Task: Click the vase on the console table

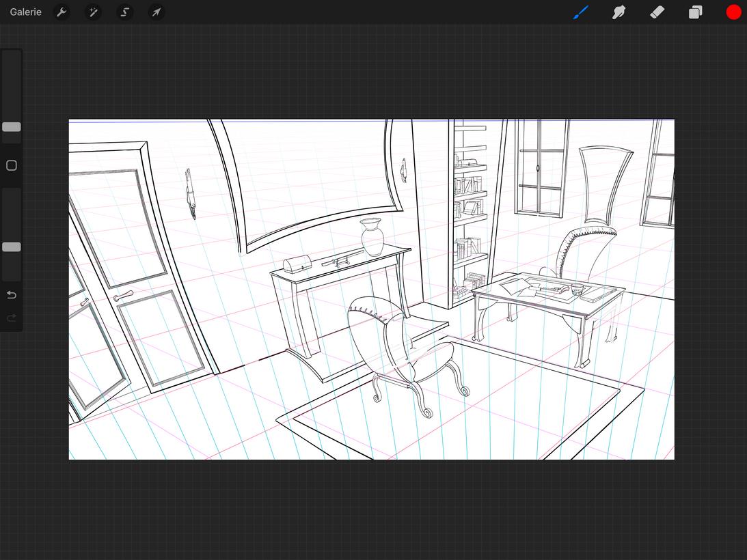Action: [x=372, y=237]
